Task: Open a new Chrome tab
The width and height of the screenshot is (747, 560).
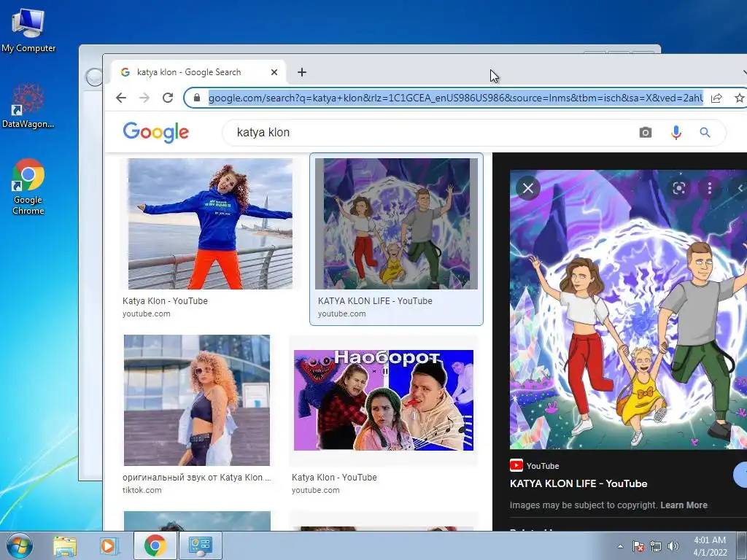Action: [x=301, y=72]
